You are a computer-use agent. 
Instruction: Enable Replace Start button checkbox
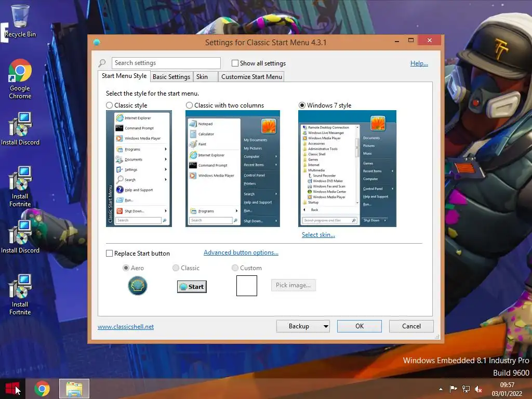pyautogui.click(x=109, y=254)
